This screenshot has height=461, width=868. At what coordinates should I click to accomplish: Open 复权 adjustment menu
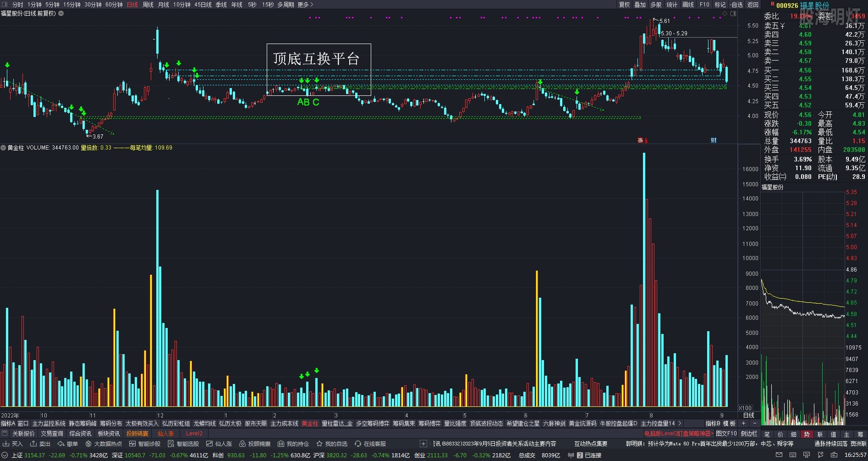click(x=624, y=5)
